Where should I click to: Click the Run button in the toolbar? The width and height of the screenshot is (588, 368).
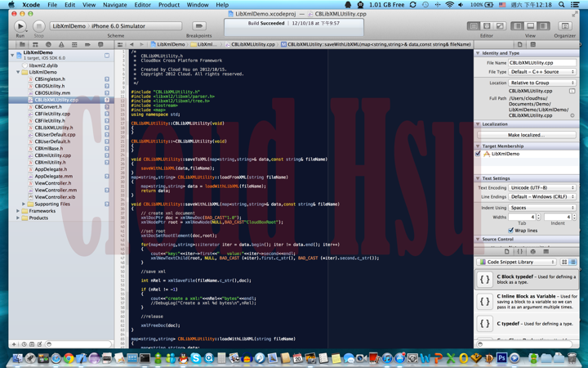[x=20, y=26]
